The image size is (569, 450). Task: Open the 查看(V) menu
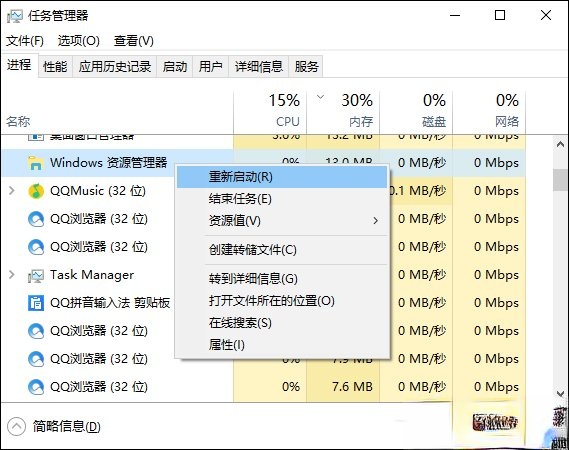134,41
